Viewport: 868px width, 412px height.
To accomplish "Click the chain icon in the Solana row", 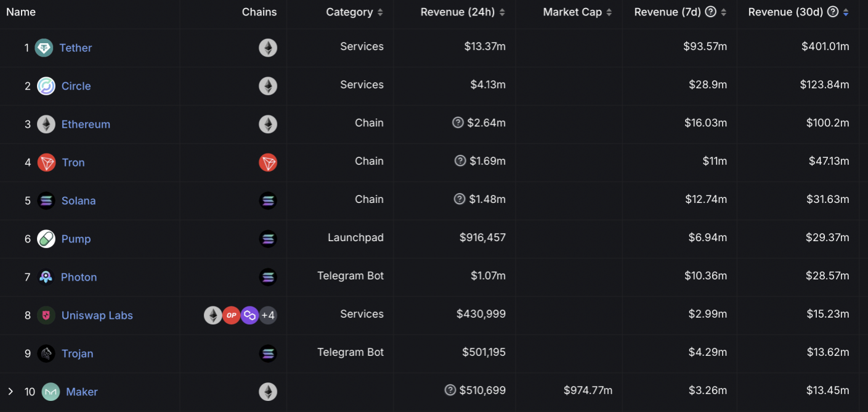I will [268, 200].
